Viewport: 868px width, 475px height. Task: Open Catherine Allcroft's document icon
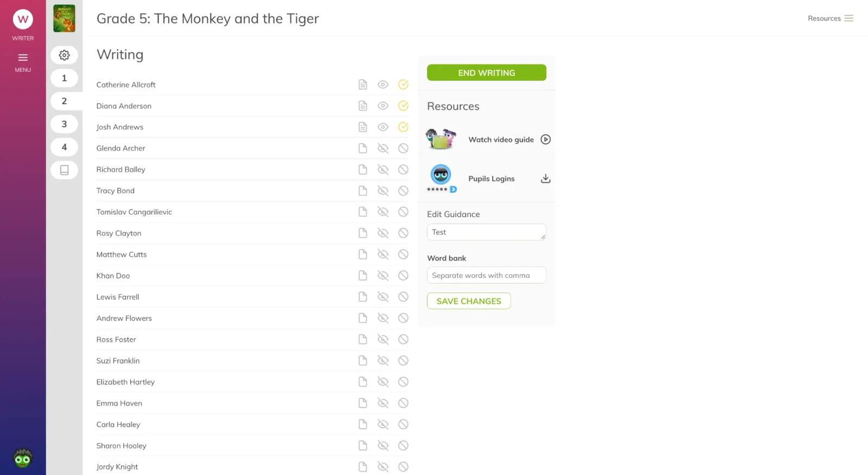coord(363,85)
